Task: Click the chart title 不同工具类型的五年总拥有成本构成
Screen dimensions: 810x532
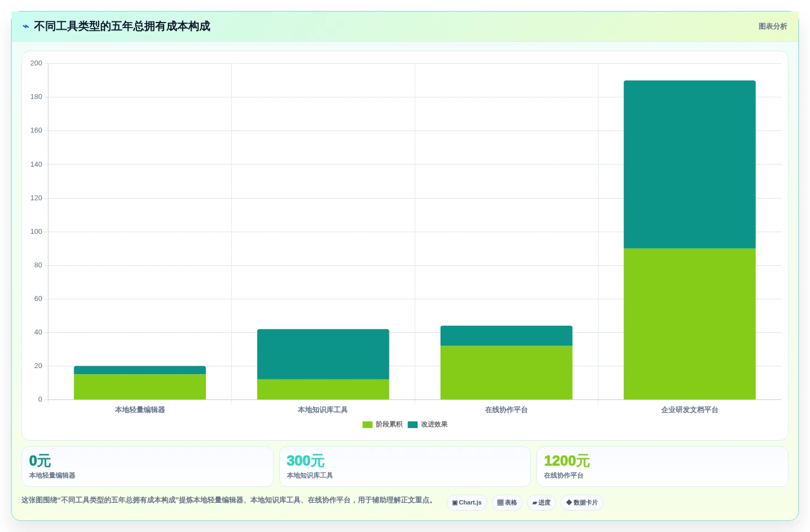Action: 122,26
